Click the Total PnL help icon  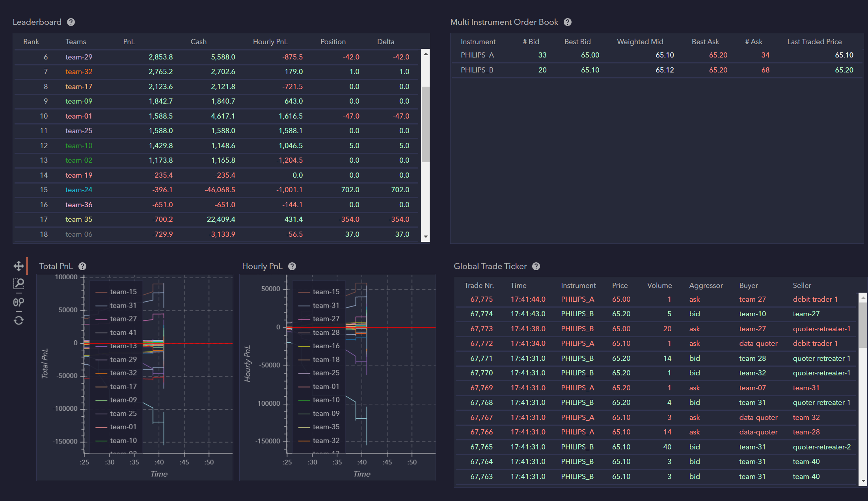(82, 266)
